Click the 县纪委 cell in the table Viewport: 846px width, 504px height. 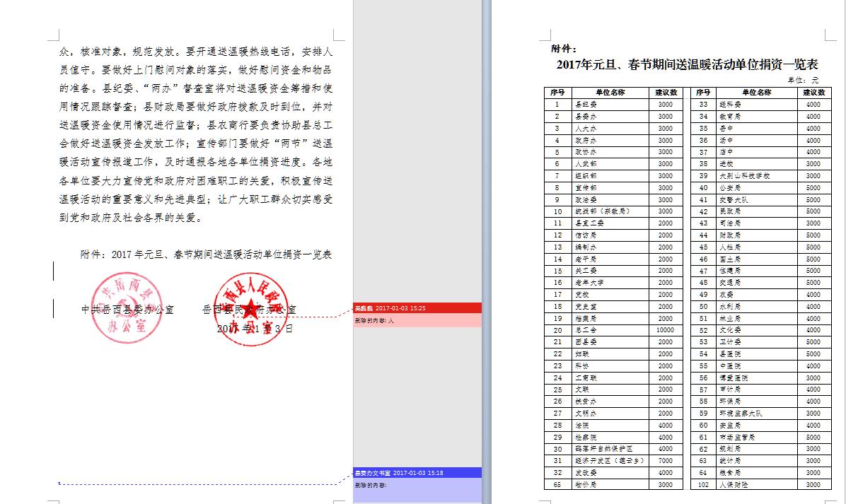610,105
